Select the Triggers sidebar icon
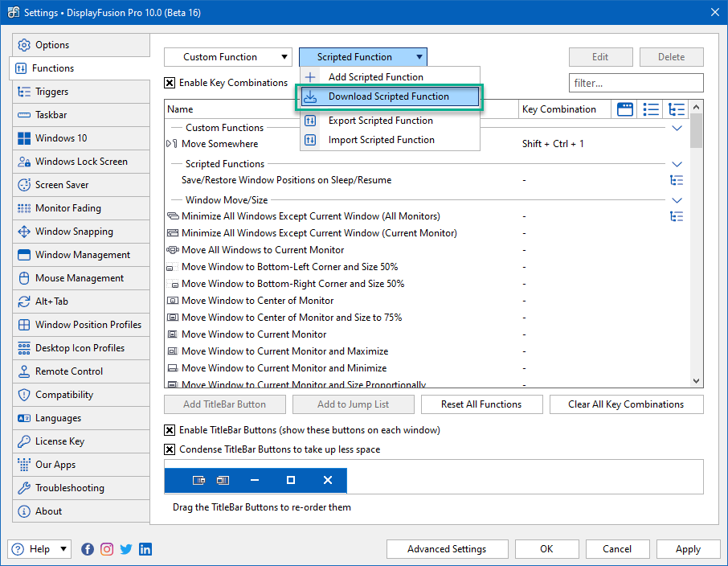Image resolution: width=728 pixels, height=566 pixels. [23, 92]
